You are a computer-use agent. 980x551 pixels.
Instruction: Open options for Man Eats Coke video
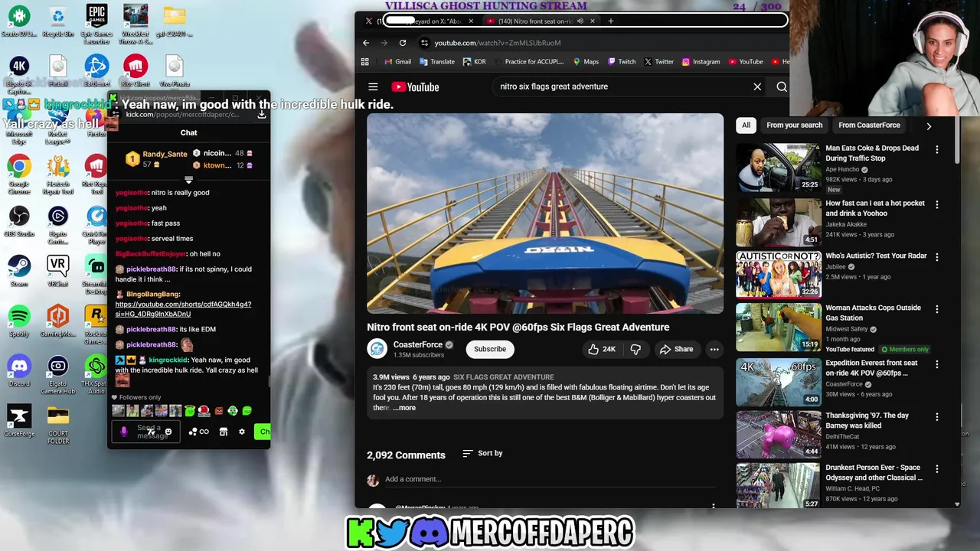coord(936,150)
